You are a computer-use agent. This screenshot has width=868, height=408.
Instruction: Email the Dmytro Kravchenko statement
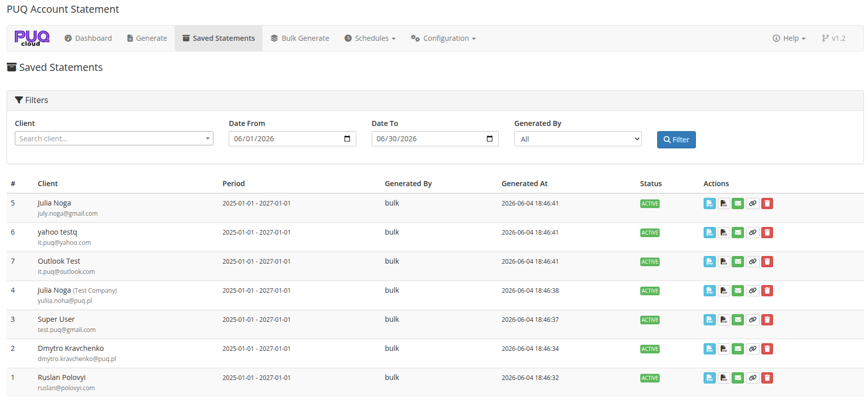(738, 349)
